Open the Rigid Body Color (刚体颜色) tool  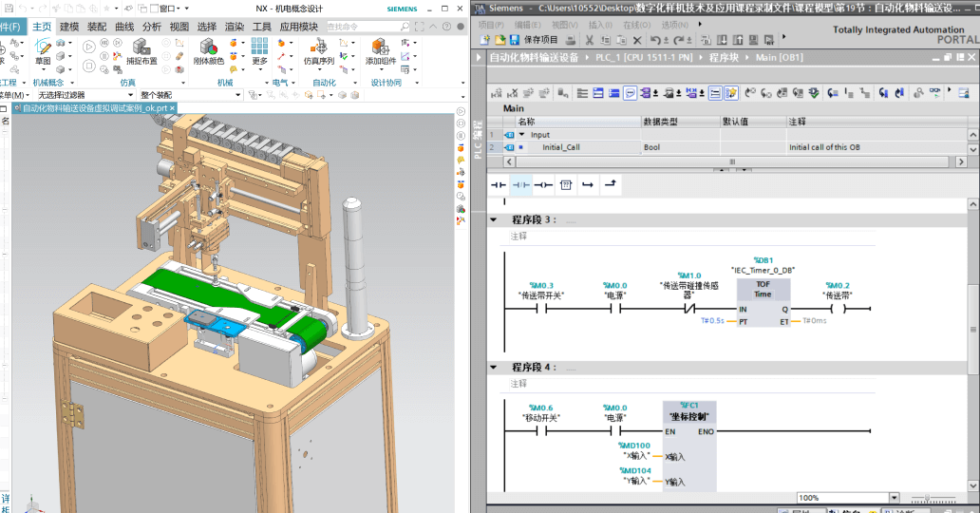click(x=208, y=51)
